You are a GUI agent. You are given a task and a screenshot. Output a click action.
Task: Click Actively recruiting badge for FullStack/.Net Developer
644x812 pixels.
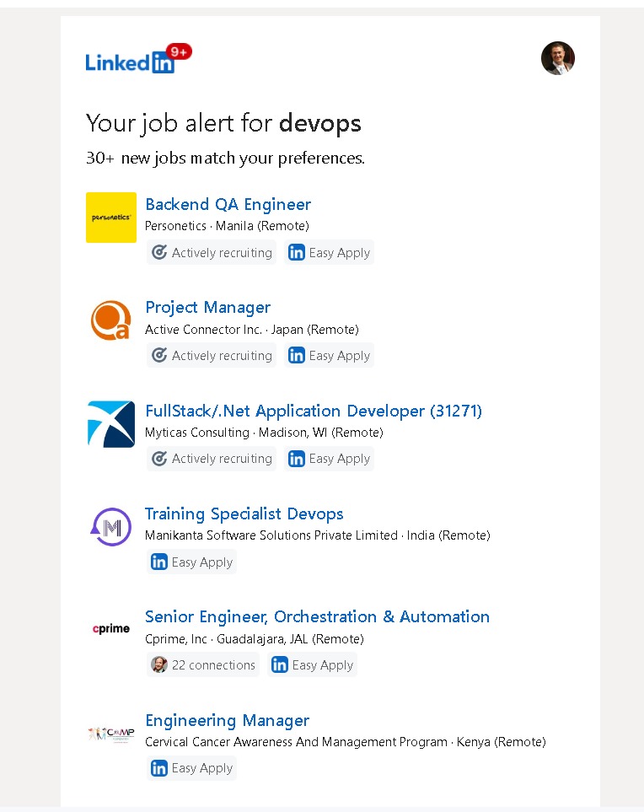pos(212,459)
